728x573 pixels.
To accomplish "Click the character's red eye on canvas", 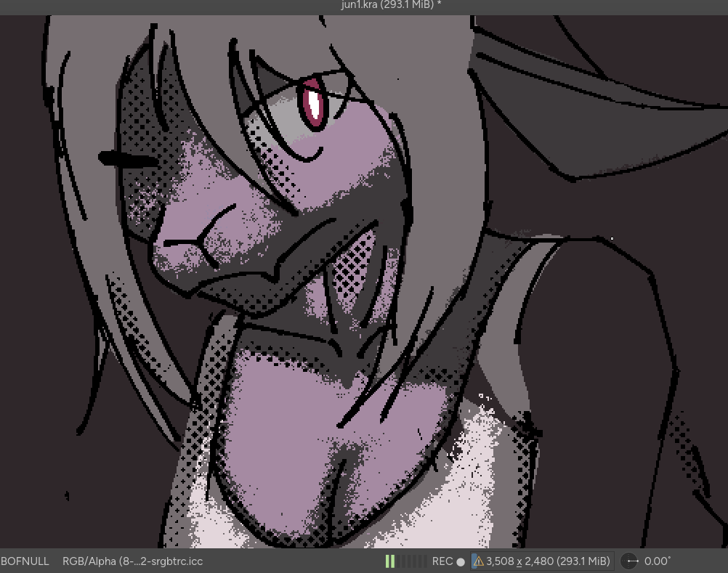I will tap(314, 103).
